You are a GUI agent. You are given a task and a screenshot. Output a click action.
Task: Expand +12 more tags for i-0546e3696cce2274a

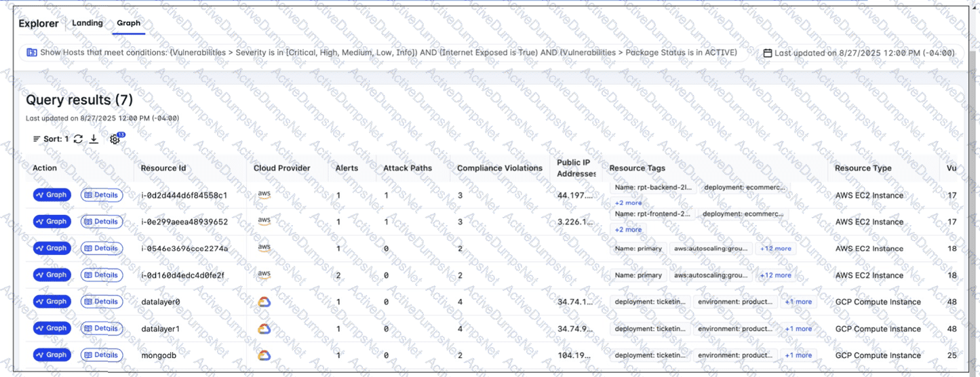(x=775, y=249)
